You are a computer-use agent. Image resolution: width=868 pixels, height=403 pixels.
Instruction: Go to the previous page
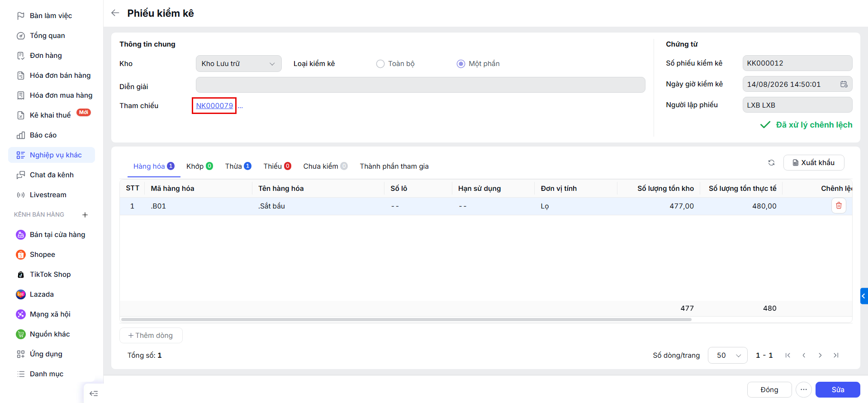tap(804, 356)
